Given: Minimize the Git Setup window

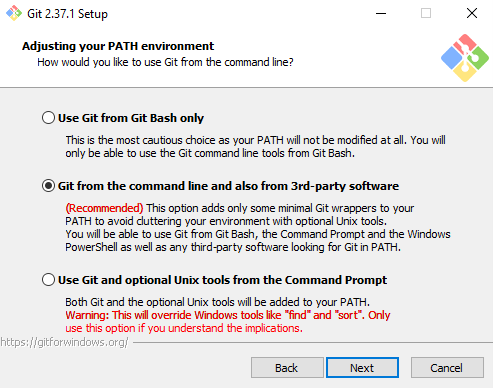Looking at the screenshot, I should pos(381,13).
